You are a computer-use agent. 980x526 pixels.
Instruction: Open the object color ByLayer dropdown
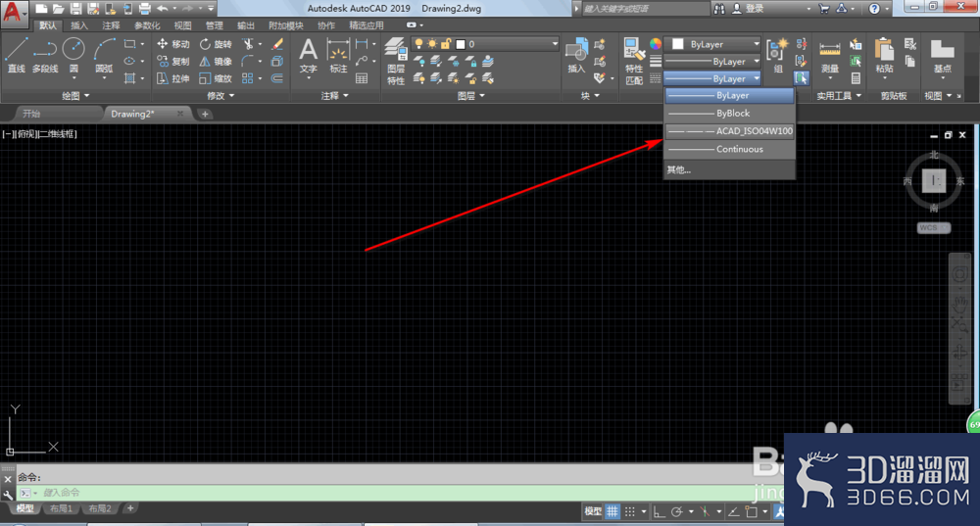(x=712, y=44)
